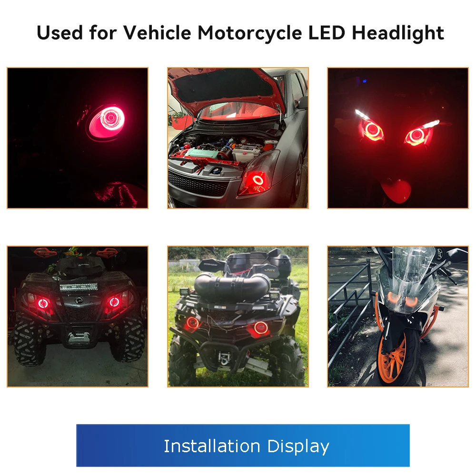Open the ATV on grass photo
The width and height of the screenshot is (476, 476).
click(238, 317)
